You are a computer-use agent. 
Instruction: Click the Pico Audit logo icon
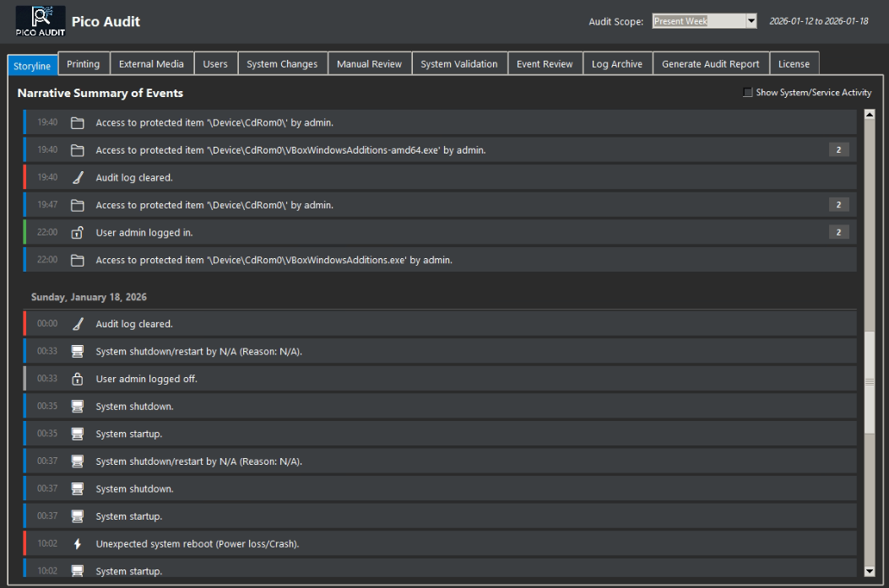(40, 21)
